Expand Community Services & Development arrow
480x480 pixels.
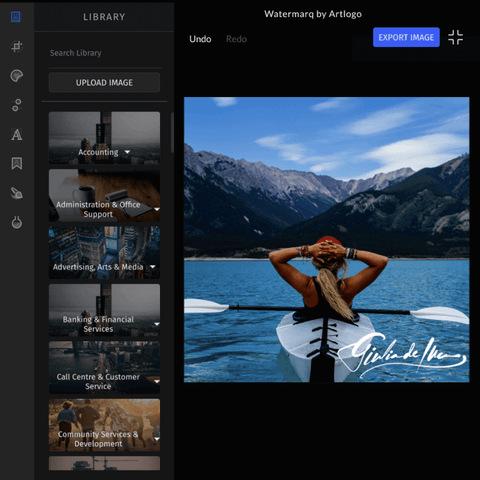pyautogui.click(x=157, y=439)
